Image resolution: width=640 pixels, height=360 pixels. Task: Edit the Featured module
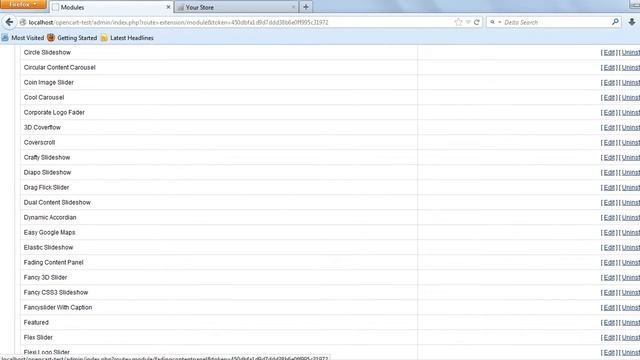click(x=609, y=323)
